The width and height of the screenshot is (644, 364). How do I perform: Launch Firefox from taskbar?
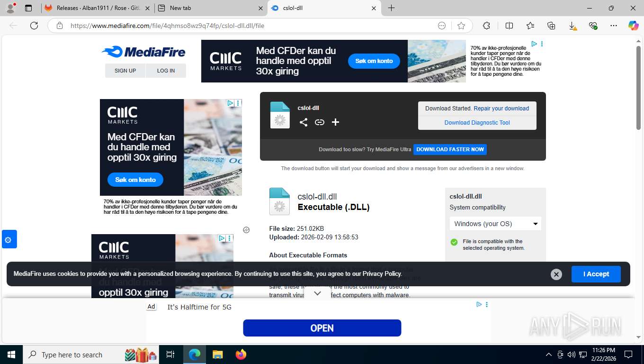click(241, 355)
